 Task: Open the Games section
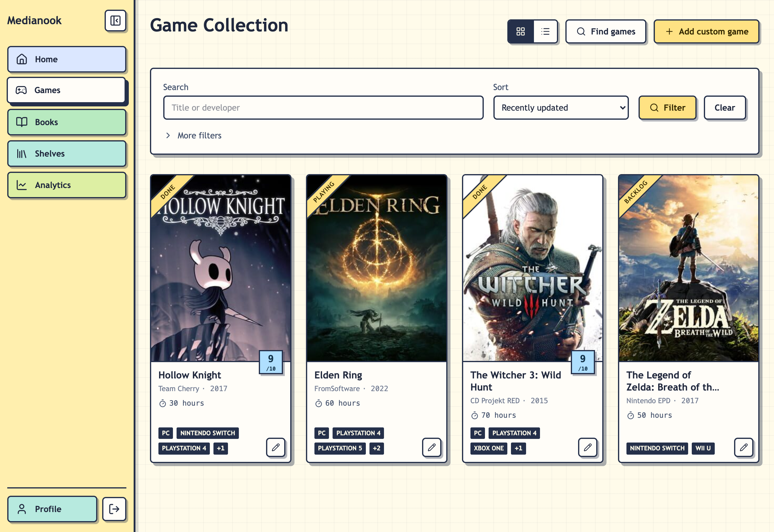(67, 90)
